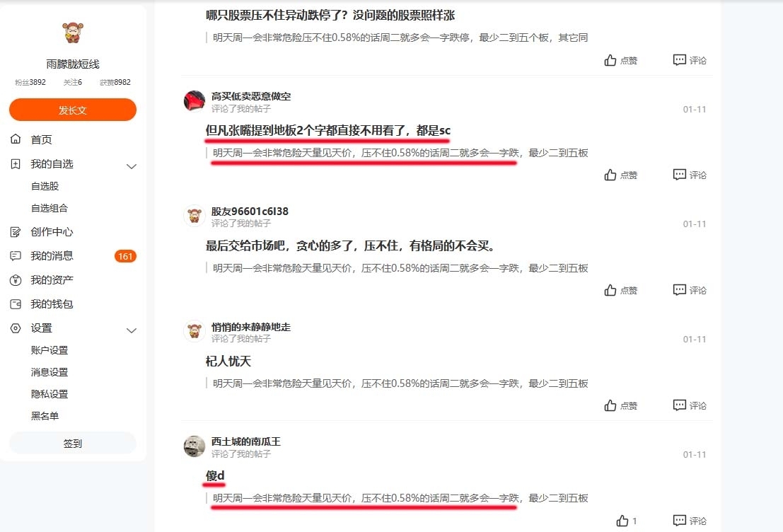
Task: Open 隐私设置 under settings
Action: point(50,393)
